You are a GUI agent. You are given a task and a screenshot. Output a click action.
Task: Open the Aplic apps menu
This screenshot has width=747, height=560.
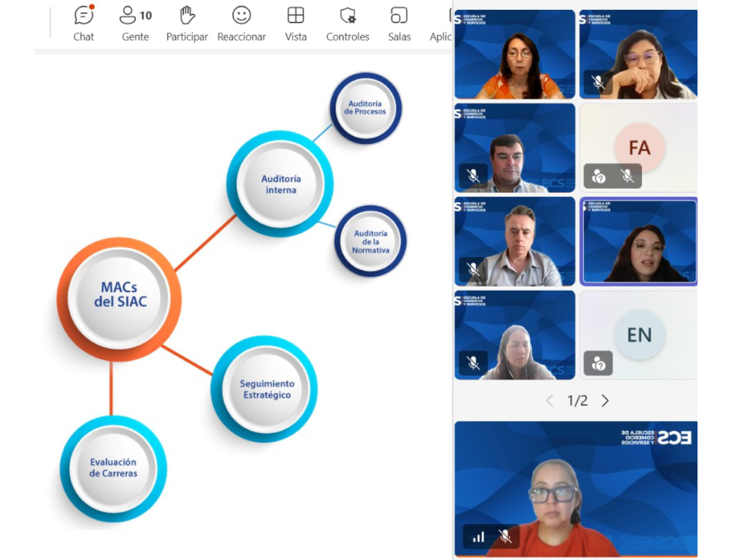[x=441, y=24]
